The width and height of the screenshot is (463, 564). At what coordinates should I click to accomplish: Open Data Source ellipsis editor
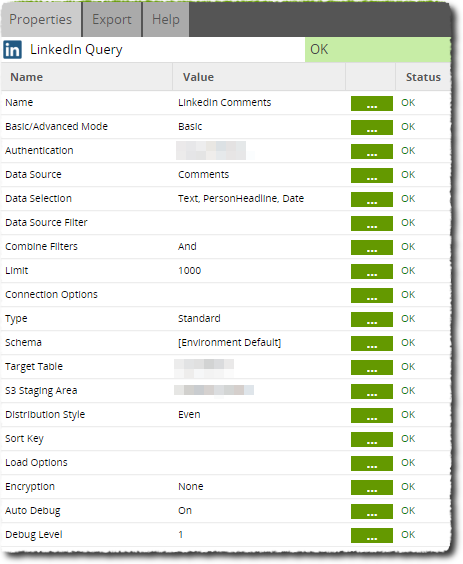[x=372, y=176]
